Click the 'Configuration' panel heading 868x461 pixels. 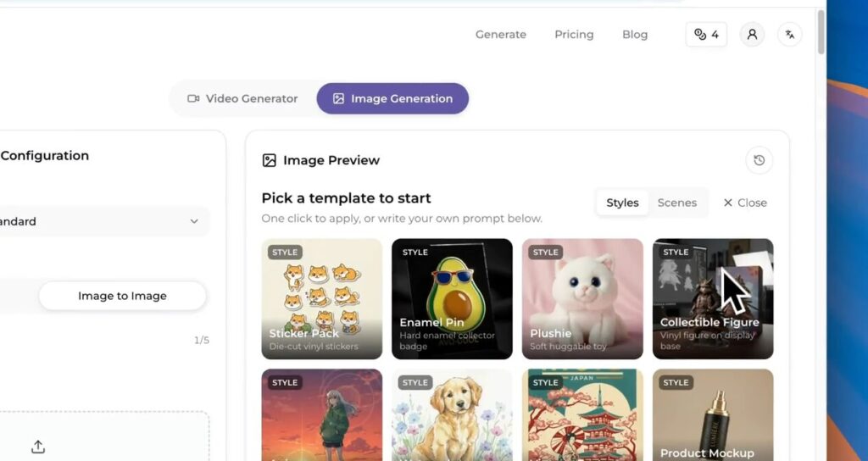(x=44, y=156)
